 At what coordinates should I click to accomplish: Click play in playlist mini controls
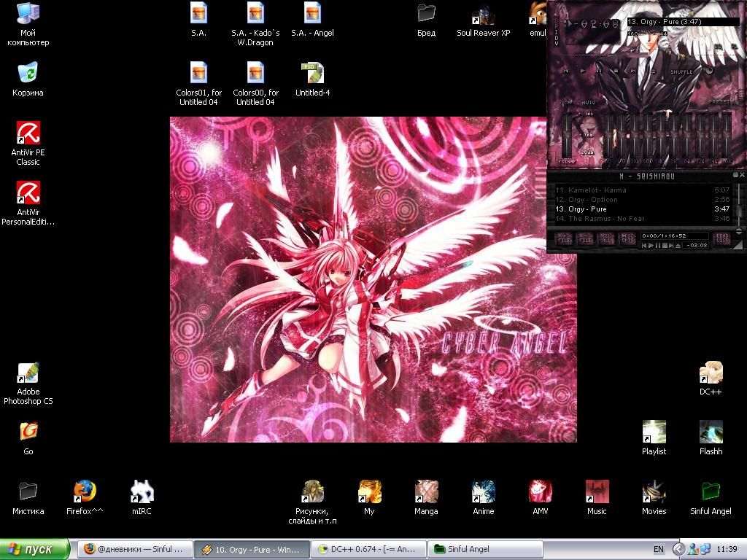[x=651, y=246]
